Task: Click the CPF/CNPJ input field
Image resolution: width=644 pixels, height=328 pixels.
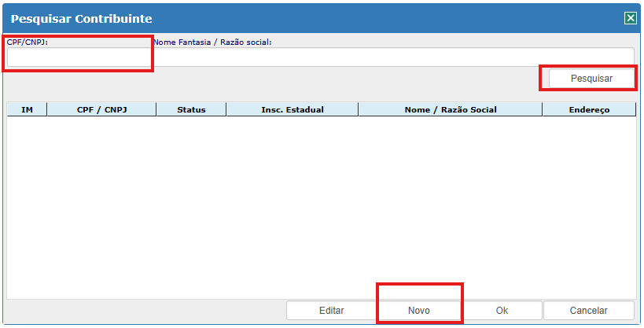Action: 79,57
